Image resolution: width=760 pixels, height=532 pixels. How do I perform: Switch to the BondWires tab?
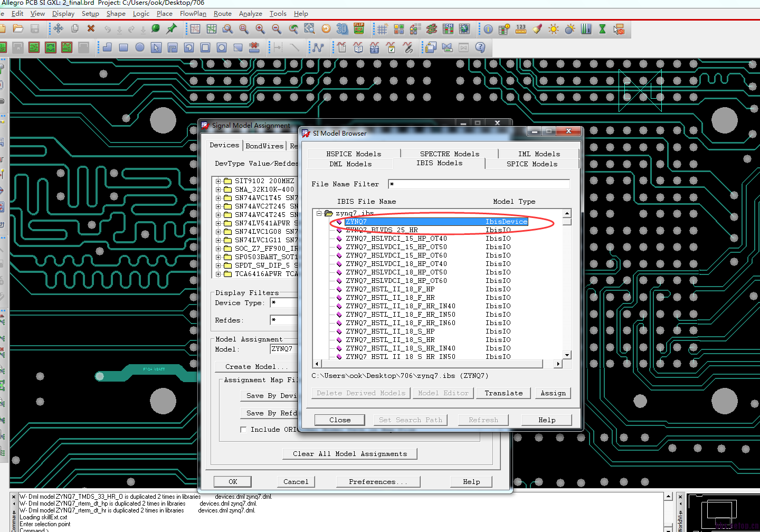click(264, 146)
